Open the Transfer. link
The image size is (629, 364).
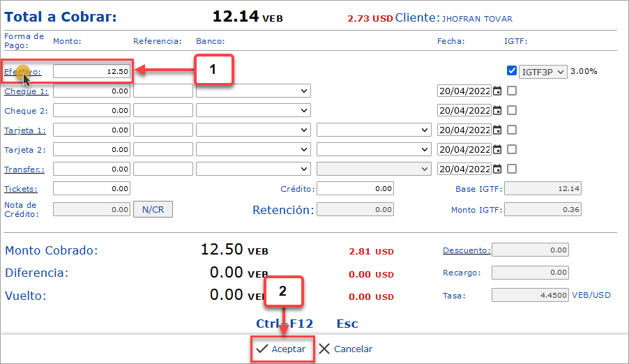pos(24,169)
